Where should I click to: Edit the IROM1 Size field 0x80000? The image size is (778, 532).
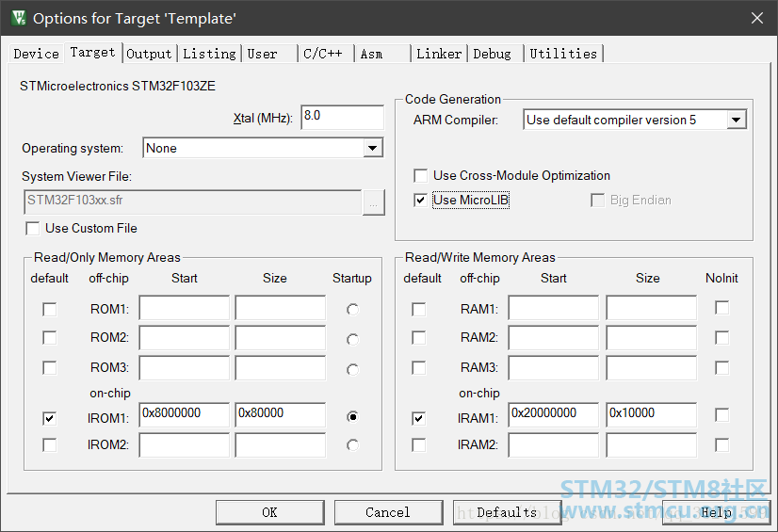tap(281, 414)
